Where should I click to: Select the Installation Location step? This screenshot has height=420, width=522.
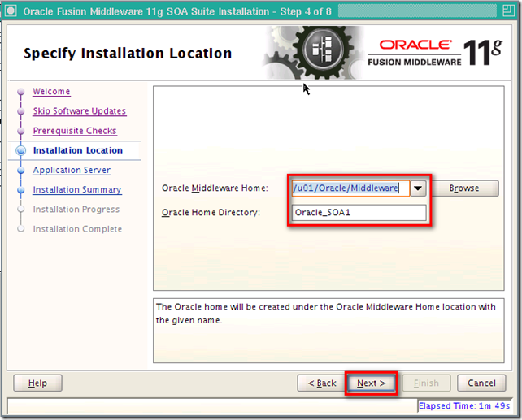point(78,150)
